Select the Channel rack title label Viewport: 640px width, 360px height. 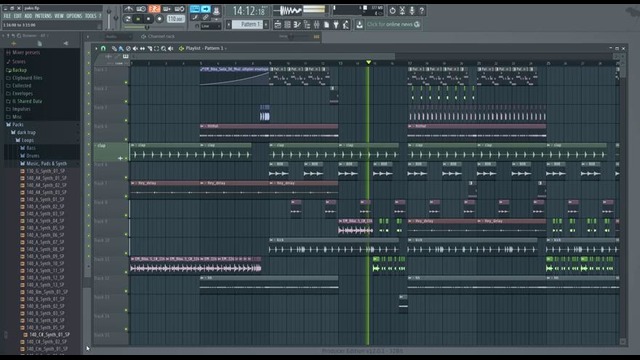[x=161, y=37]
